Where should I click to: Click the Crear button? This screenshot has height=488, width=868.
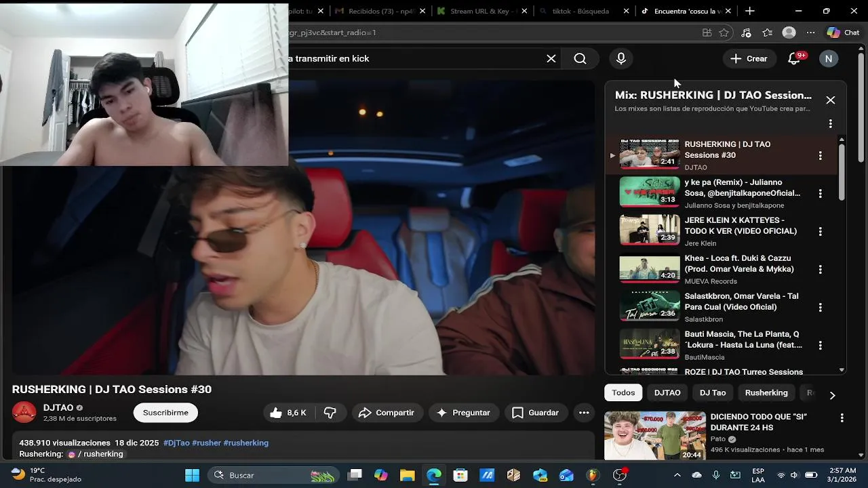749,59
